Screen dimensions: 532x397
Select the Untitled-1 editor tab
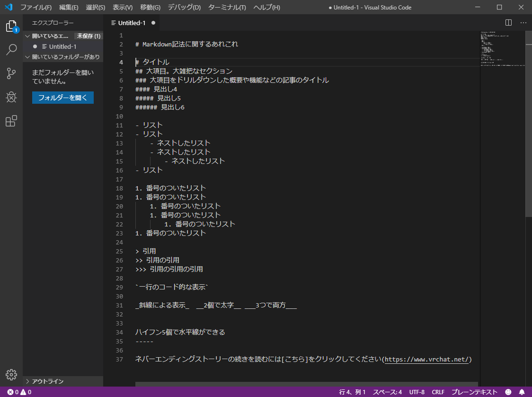tap(132, 23)
